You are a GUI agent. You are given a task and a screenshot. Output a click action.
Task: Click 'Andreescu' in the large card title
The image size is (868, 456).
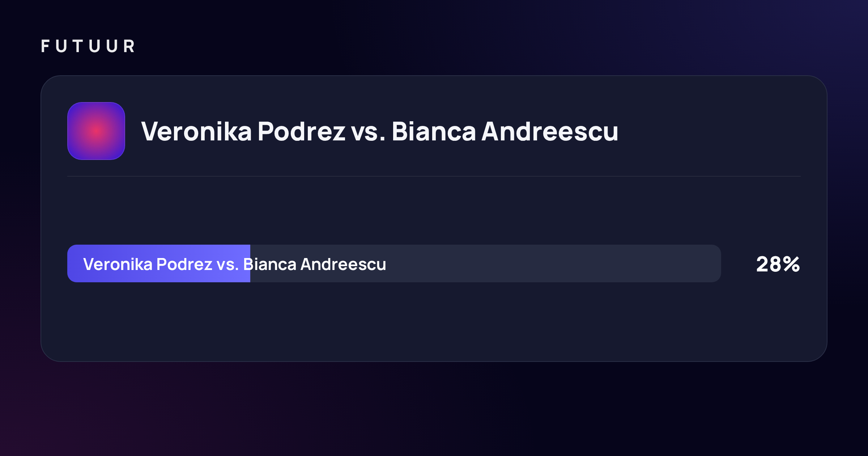click(550, 131)
